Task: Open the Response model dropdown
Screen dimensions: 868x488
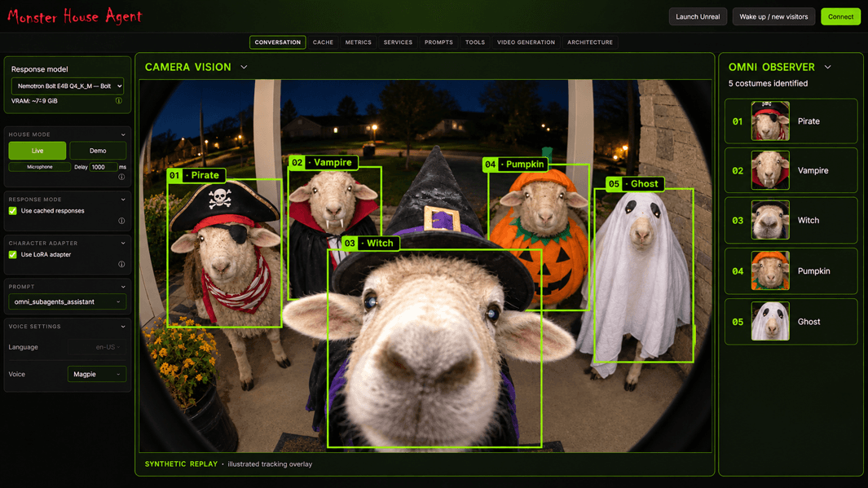Action: click(68, 86)
